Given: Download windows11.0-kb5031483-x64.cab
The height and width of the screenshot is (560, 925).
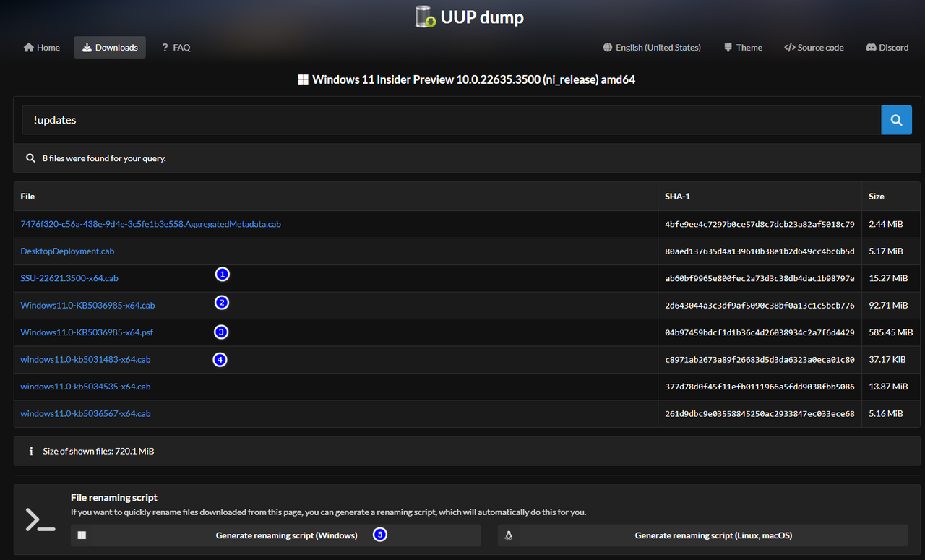Looking at the screenshot, I should point(85,360).
